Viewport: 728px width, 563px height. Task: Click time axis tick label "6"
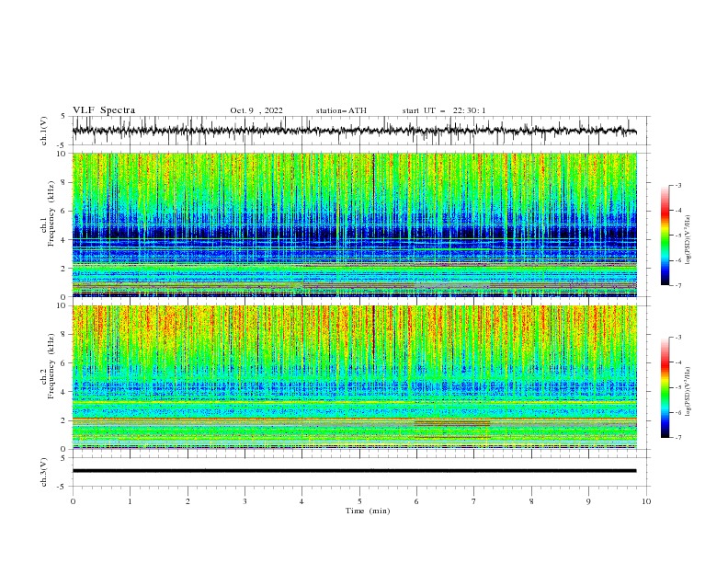pyautogui.click(x=416, y=501)
